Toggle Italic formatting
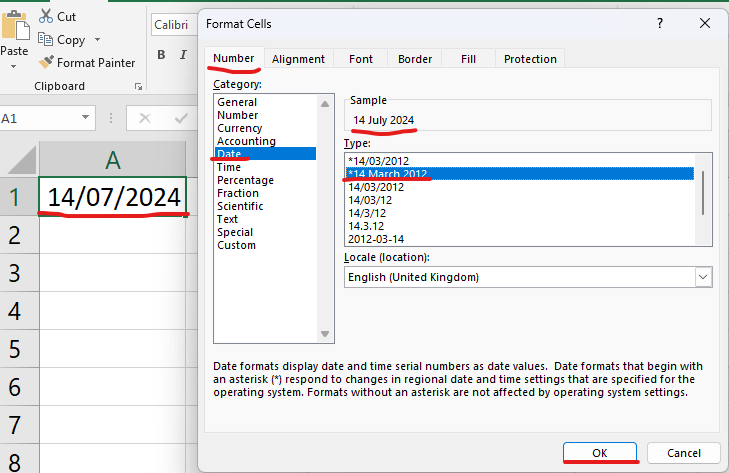 click(183, 55)
